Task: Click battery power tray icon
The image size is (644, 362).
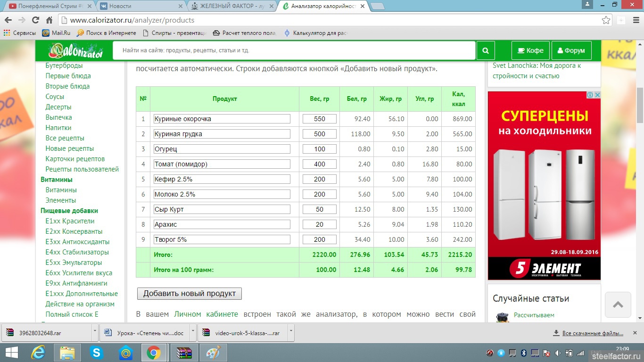Action: [x=569, y=353]
